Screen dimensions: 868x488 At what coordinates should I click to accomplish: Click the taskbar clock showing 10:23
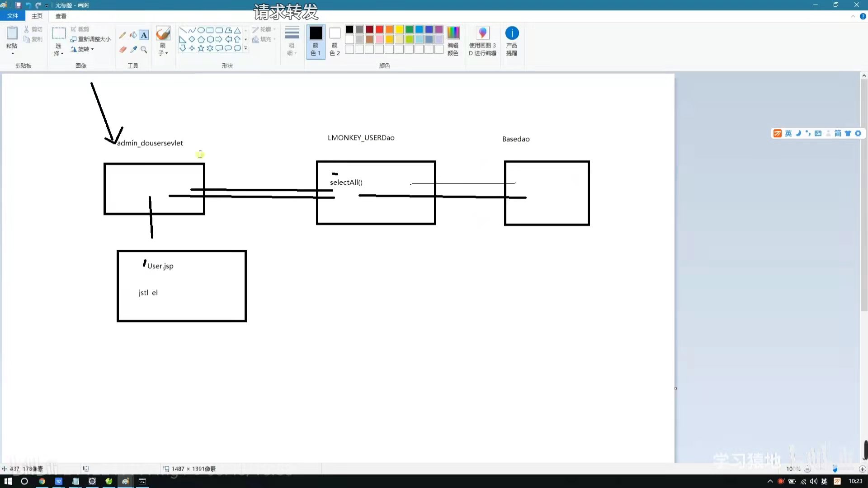point(855,481)
